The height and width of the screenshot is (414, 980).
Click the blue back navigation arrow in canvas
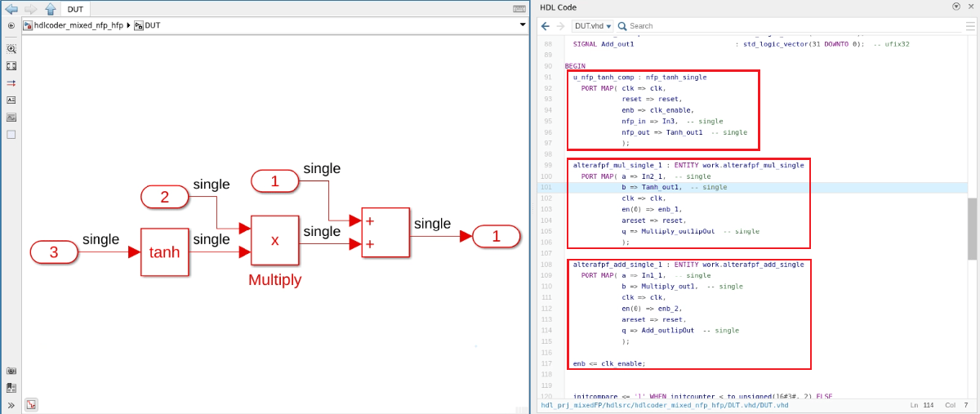[11, 9]
